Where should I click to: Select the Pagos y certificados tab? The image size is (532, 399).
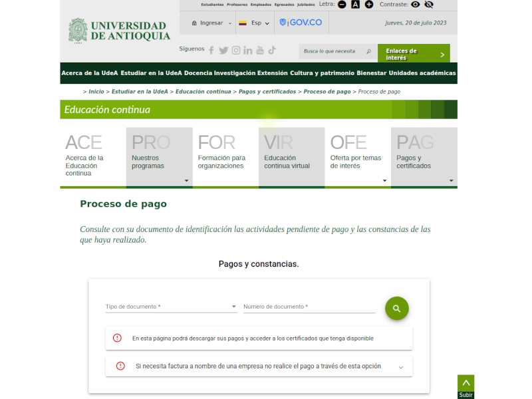click(x=424, y=157)
